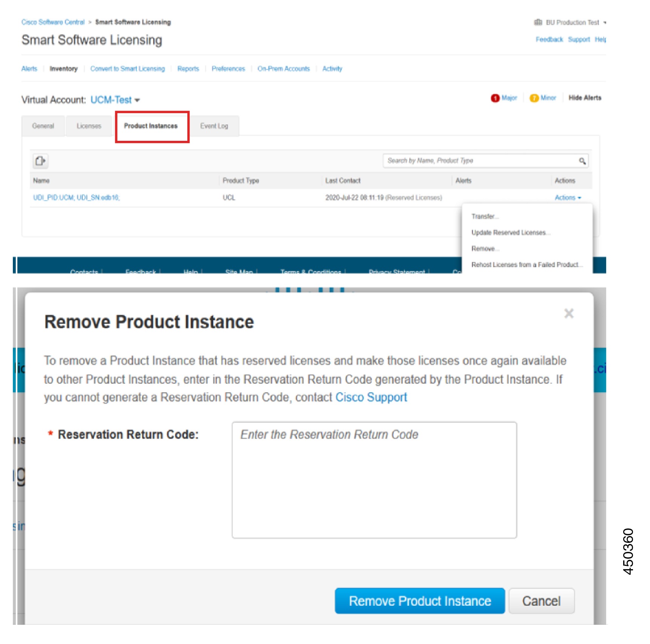Image resolution: width=650 pixels, height=644 pixels.
Task: Click the Reservation Return Code text area
Action: coord(374,480)
